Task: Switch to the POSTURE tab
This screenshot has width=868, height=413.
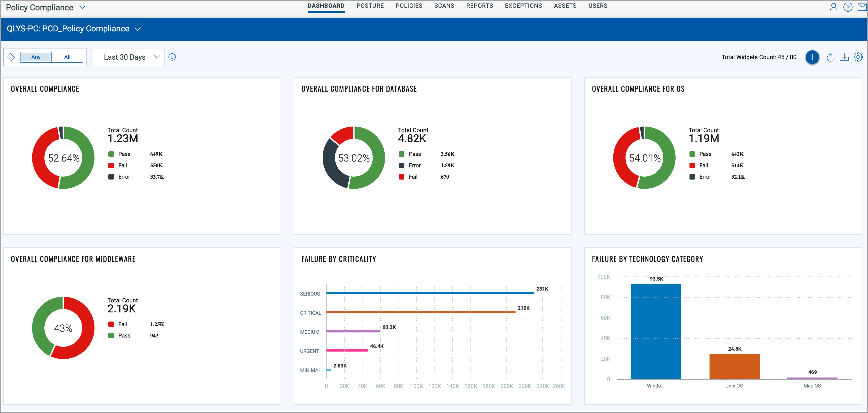Action: click(x=370, y=6)
